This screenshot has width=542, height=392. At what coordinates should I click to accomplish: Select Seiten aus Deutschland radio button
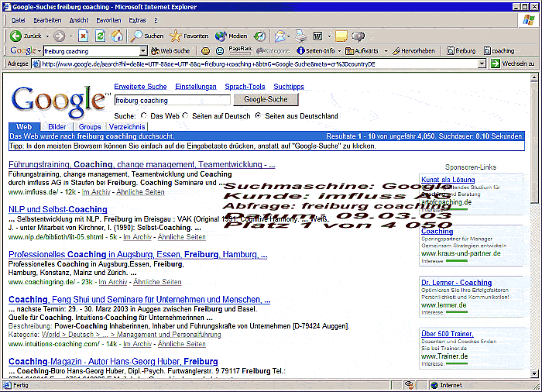point(258,115)
